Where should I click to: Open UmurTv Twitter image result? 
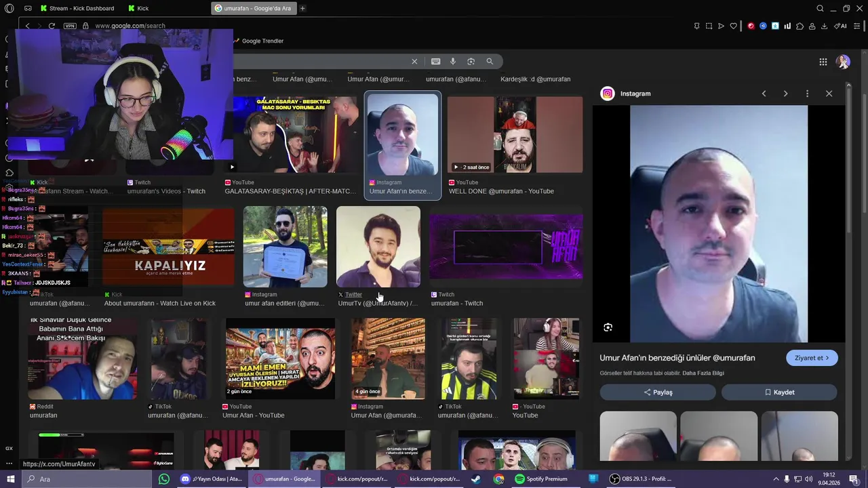(378, 247)
